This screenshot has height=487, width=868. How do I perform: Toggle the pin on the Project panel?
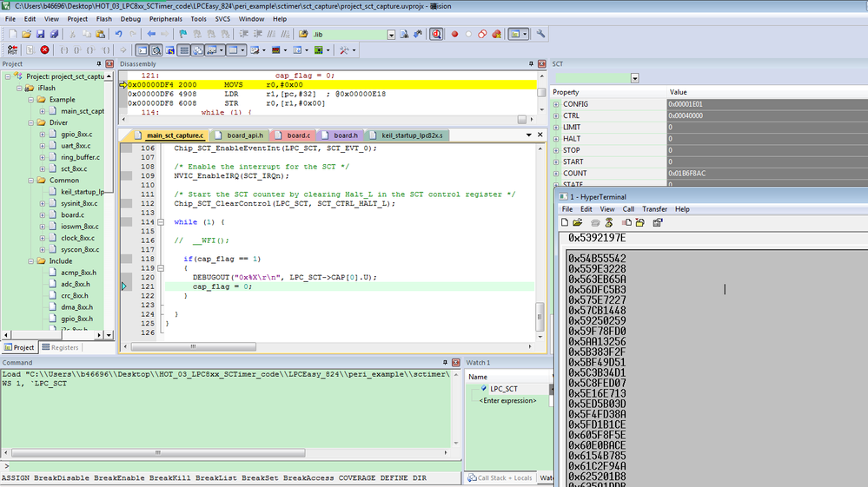99,64
